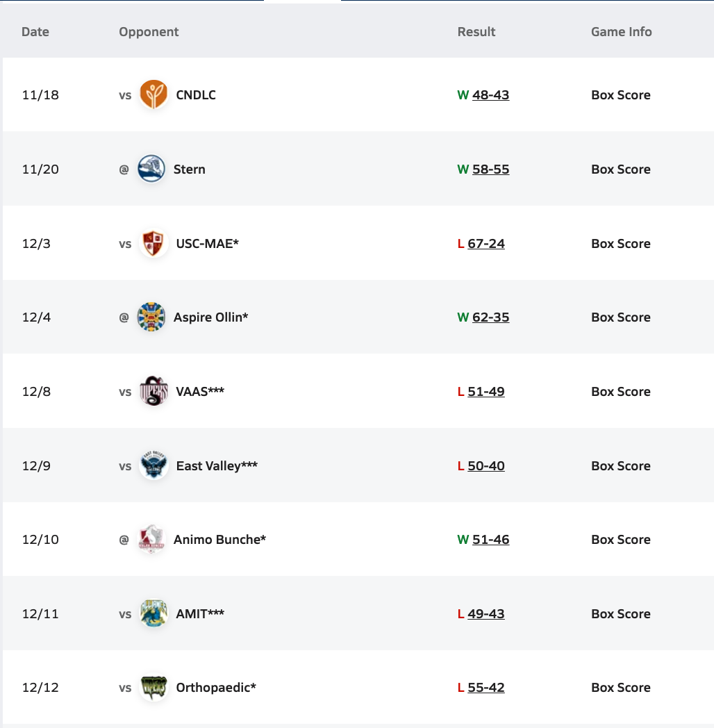
Task: Open the 51-49 VAAS score link
Action: [486, 392]
